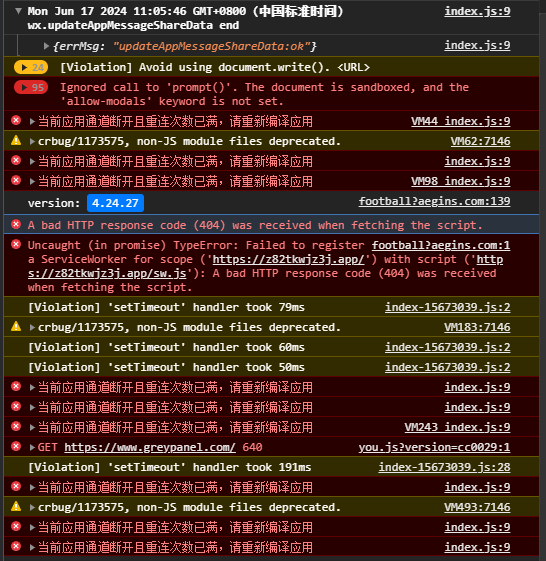Open the football?aegins.com:1 source link
The image size is (546, 561).
coord(441,245)
